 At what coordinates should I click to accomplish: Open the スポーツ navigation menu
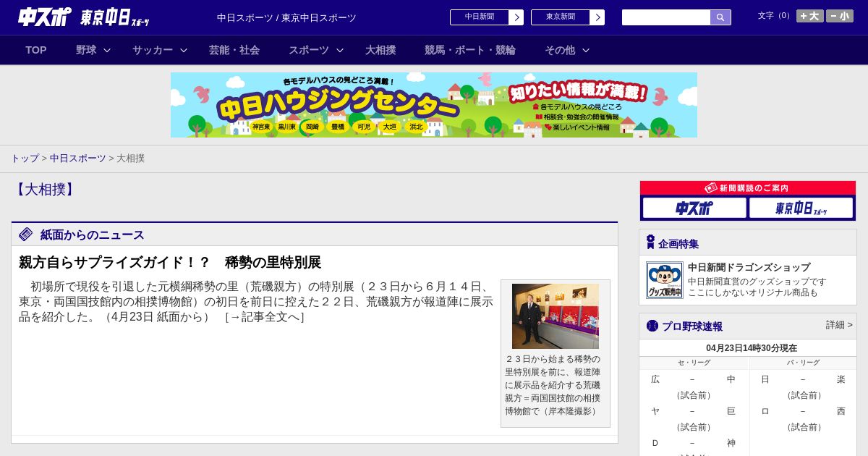(x=309, y=50)
